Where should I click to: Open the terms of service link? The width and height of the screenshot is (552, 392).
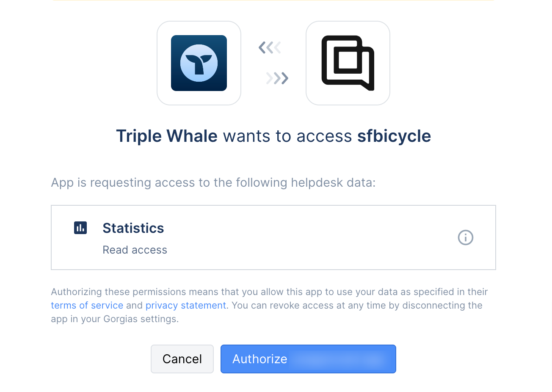click(x=87, y=305)
